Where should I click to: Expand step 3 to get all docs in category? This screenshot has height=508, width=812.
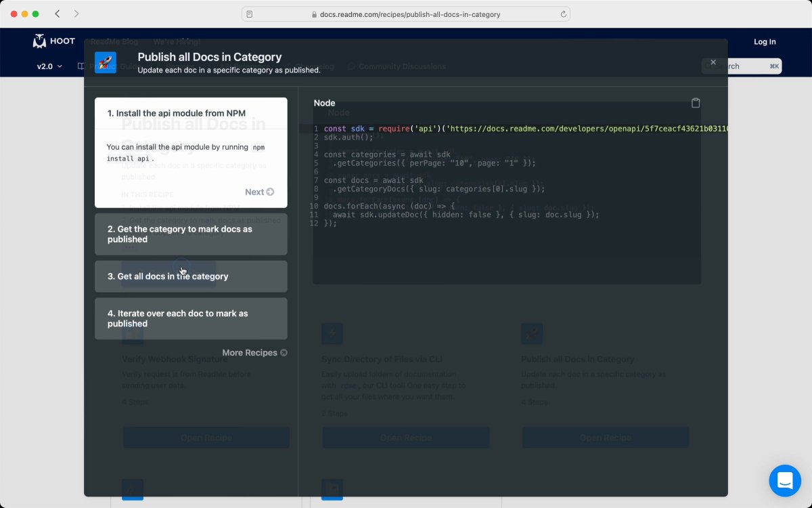tap(191, 276)
